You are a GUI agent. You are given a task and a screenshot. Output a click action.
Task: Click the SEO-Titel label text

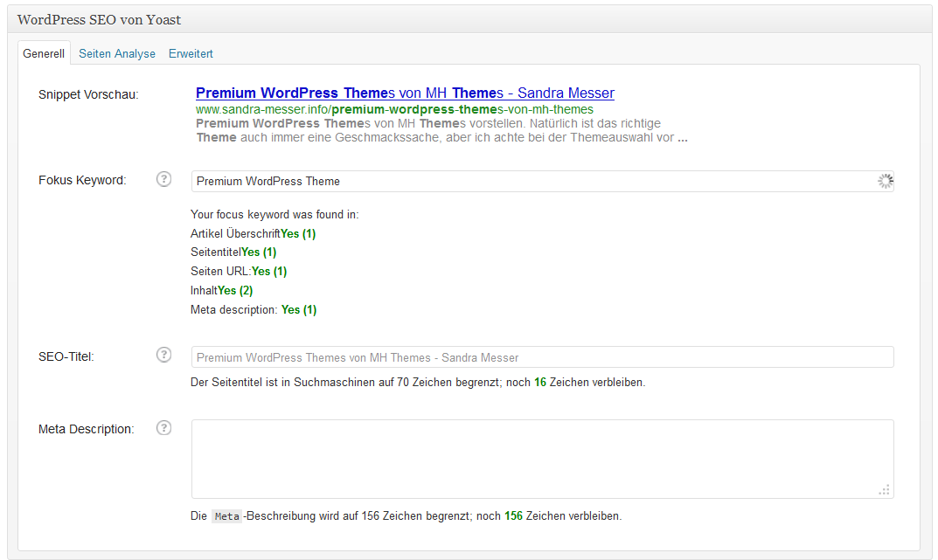pos(66,356)
